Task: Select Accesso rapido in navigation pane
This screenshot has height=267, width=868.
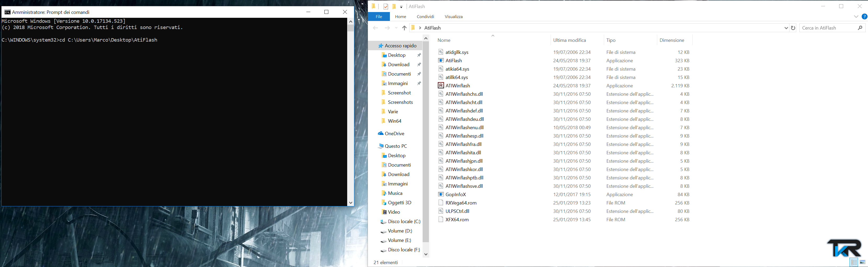Action: click(400, 46)
